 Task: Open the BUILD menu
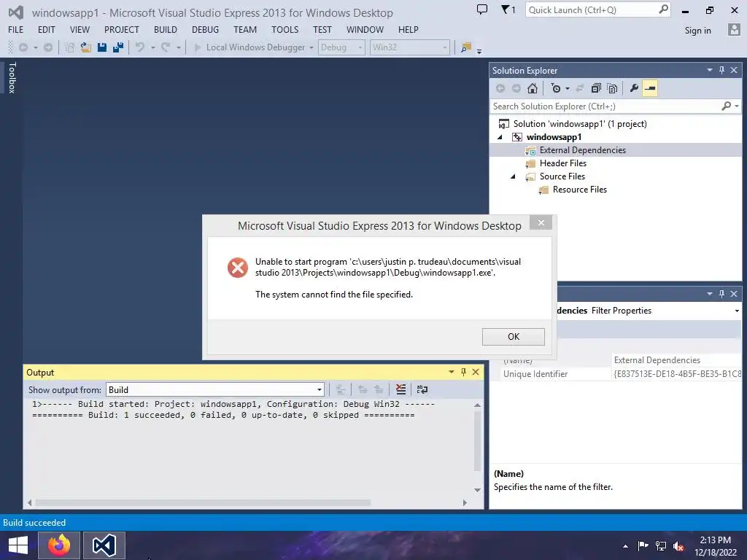[166, 29]
